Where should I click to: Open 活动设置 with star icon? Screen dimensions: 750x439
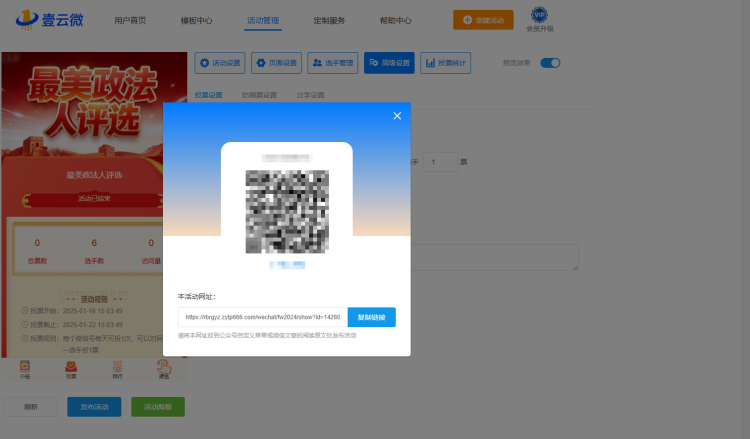coord(220,63)
